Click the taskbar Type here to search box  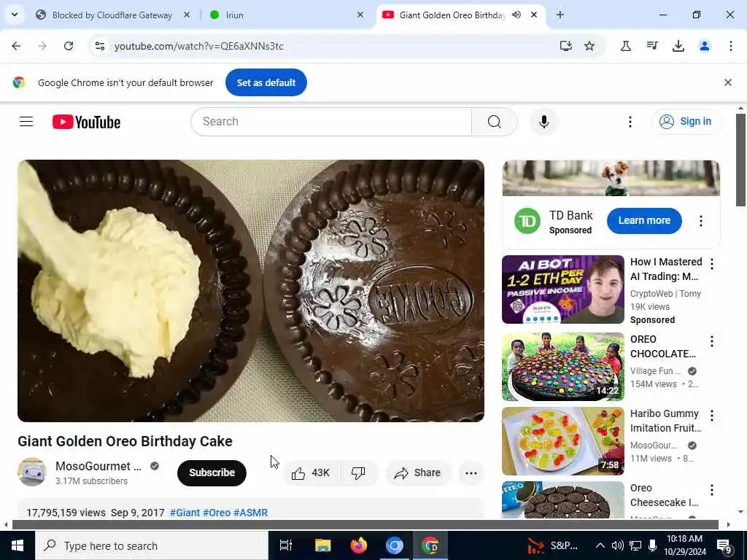tap(152, 545)
